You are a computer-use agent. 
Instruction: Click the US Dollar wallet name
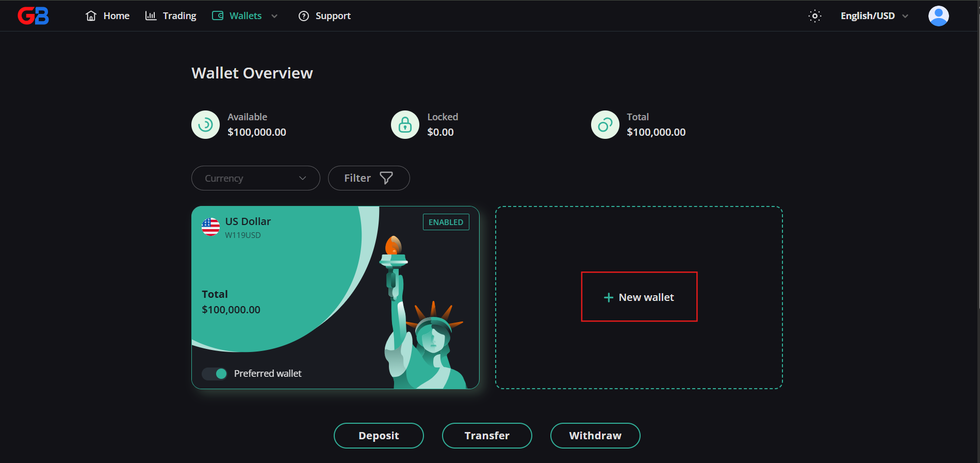pos(248,221)
